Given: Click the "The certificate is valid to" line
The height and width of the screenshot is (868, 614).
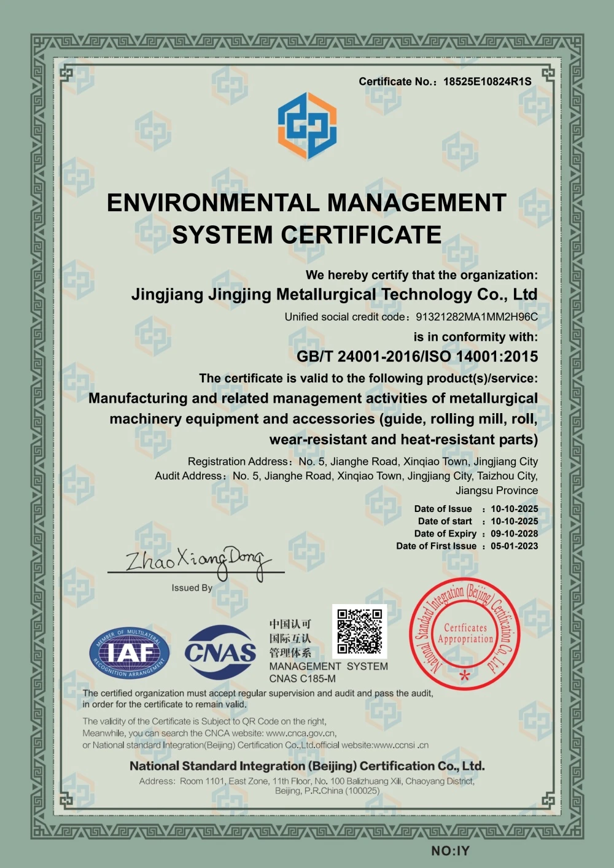Looking at the screenshot, I should [x=368, y=378].
